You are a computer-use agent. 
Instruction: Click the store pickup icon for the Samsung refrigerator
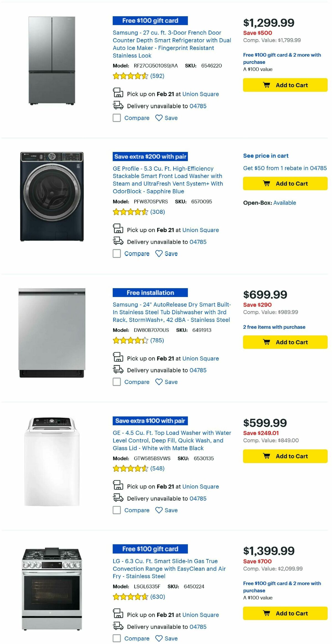click(x=118, y=93)
